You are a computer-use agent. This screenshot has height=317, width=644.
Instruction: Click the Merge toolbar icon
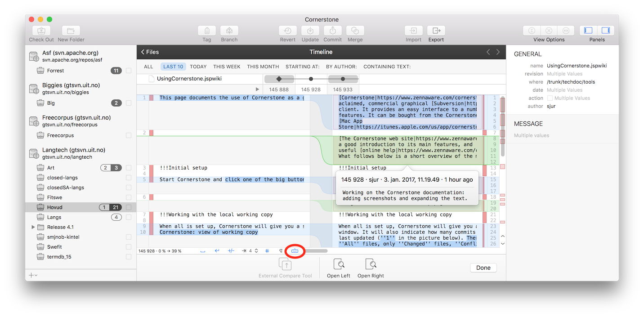tap(355, 31)
